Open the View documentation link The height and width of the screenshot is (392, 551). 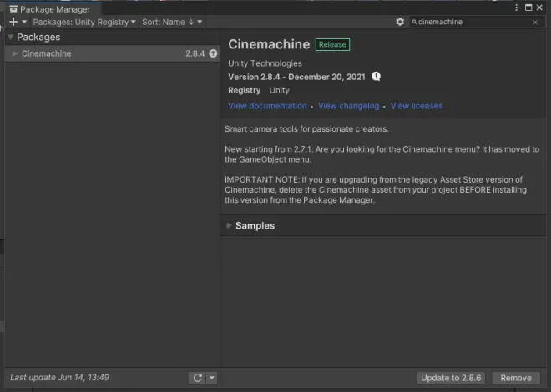[x=267, y=106]
